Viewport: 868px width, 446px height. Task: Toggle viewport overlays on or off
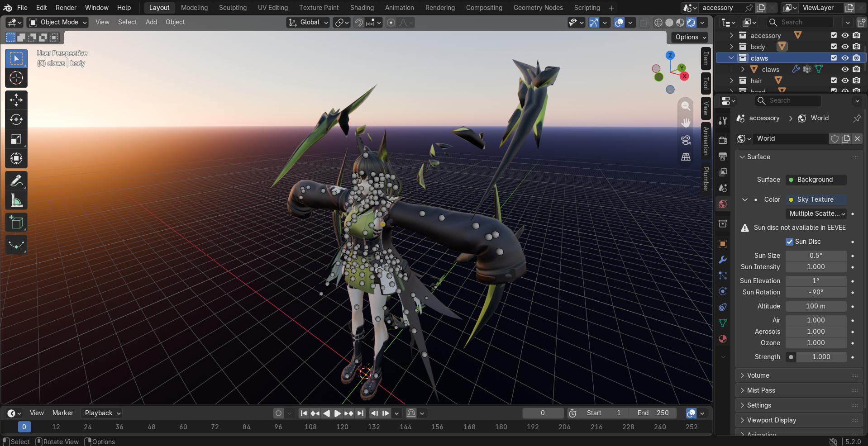(x=619, y=22)
